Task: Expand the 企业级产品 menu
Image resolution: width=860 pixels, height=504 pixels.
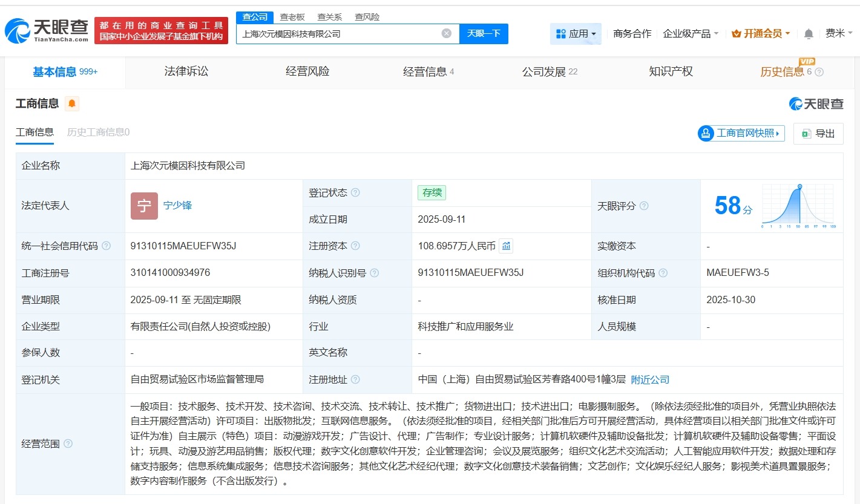Action: [x=691, y=34]
